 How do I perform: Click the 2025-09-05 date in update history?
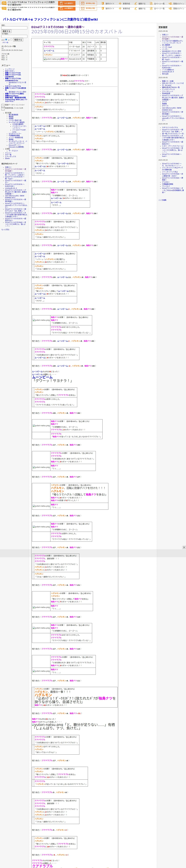point(163,78)
